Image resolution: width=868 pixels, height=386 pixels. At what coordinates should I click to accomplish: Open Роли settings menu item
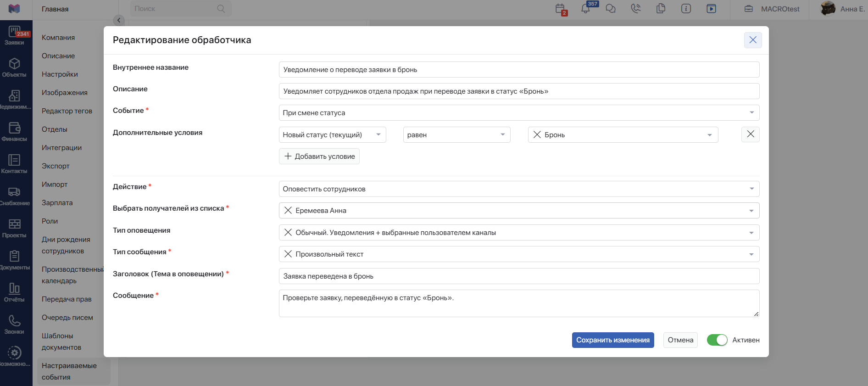point(50,221)
